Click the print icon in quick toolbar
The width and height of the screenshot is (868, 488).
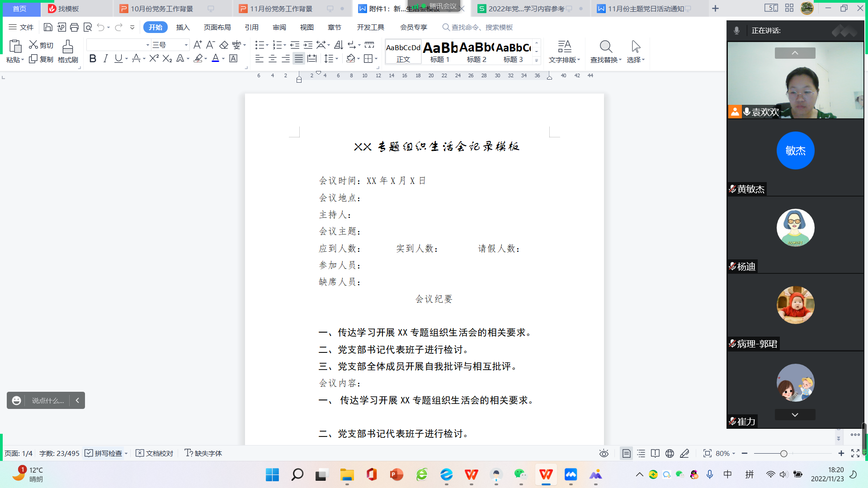point(74,28)
